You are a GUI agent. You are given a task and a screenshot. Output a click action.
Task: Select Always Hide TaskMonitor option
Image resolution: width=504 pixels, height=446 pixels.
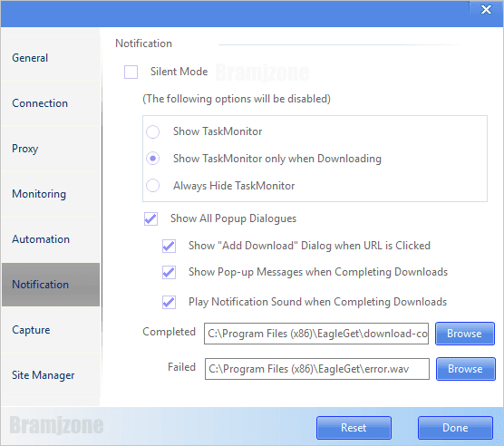(x=152, y=186)
